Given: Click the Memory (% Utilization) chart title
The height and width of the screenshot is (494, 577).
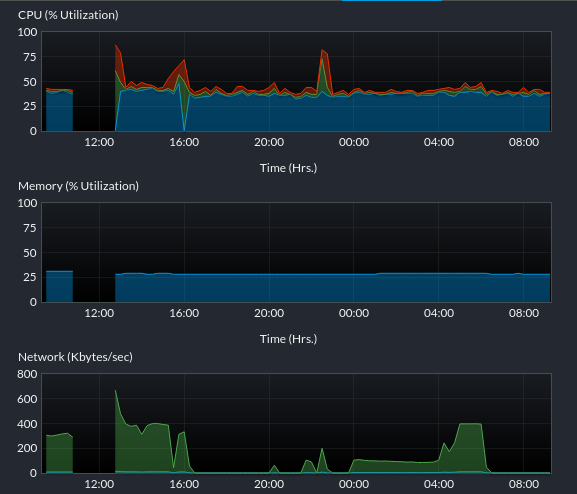Looking at the screenshot, I should 78,186.
